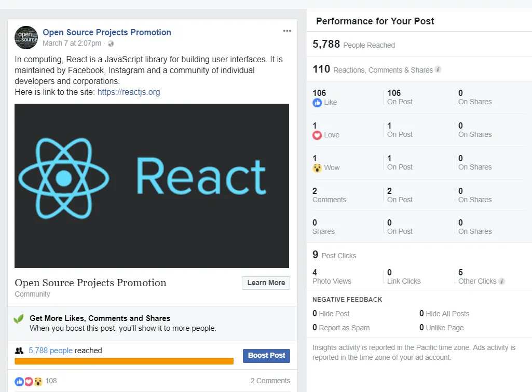
Task: Click the Learn More button
Action: [266, 283]
